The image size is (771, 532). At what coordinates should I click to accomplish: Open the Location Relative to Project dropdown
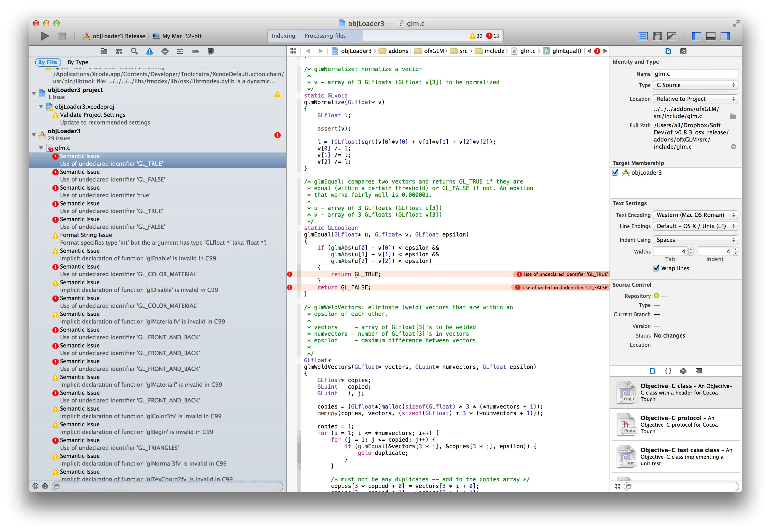695,99
